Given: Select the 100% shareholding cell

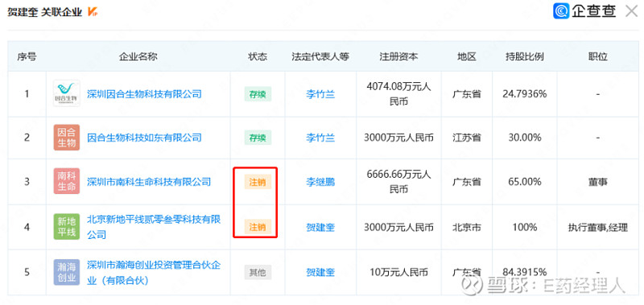Looking at the screenshot, I should (525, 227).
